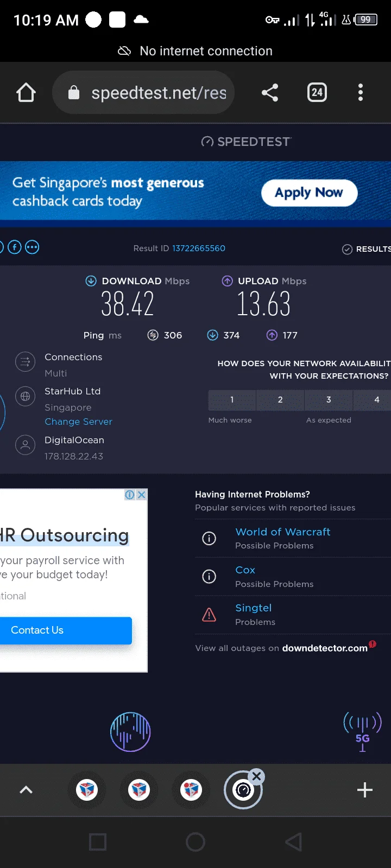This screenshot has width=391, height=868.
Task: Tap the StarHub globe server icon
Action: pyautogui.click(x=25, y=397)
